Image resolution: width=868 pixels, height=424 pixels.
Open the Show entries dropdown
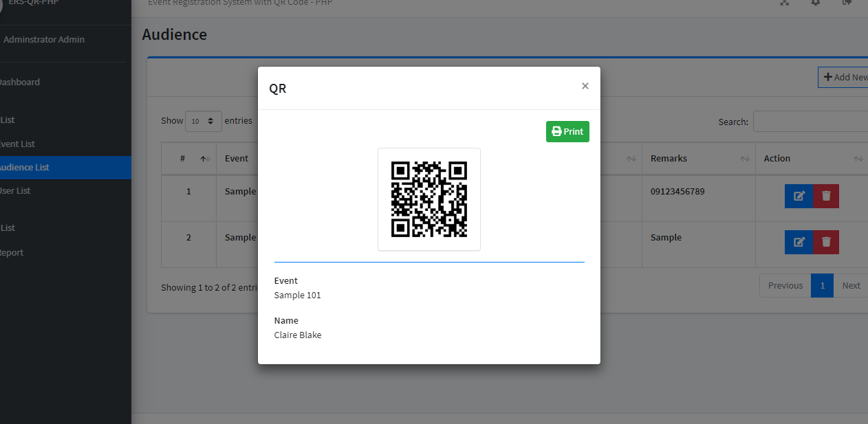click(204, 121)
